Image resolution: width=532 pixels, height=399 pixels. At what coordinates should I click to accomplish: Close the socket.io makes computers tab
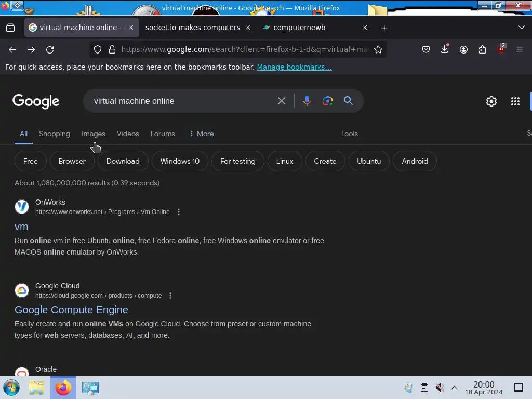tap(248, 28)
